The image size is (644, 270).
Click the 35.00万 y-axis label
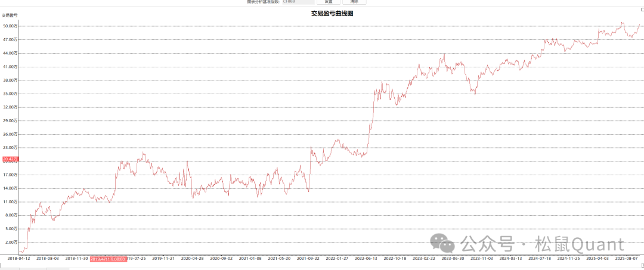pos(11,94)
